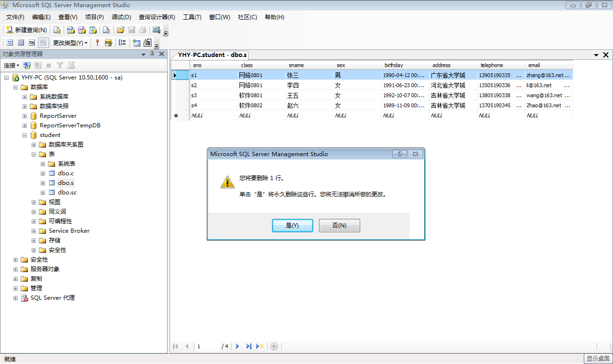Show the SQL pane icon
613x364 pixels.
click(32, 43)
